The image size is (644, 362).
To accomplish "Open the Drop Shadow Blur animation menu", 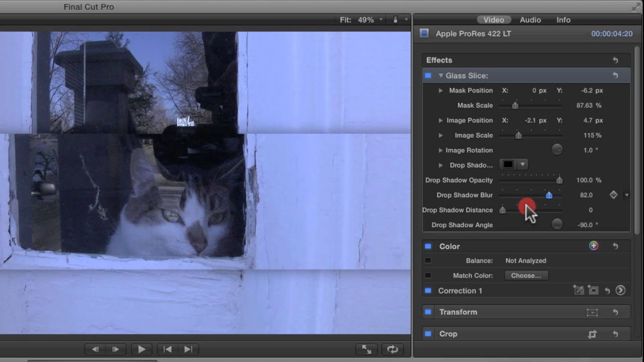I will point(627,195).
